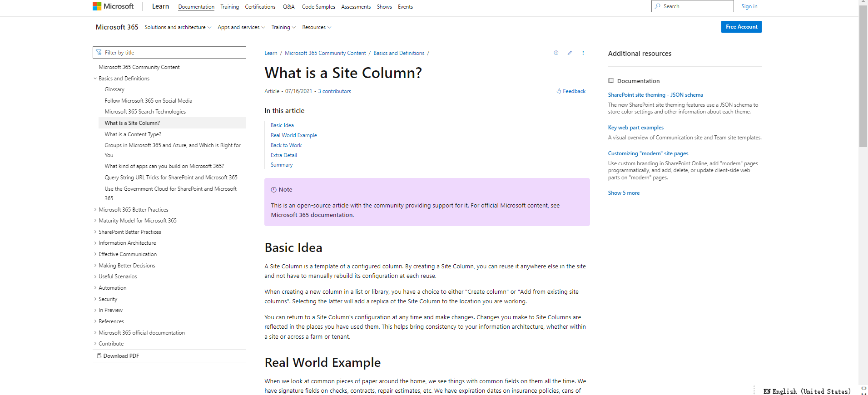The image size is (868, 395).
Task: Open the three-dot more actions menu
Action: [x=583, y=53]
